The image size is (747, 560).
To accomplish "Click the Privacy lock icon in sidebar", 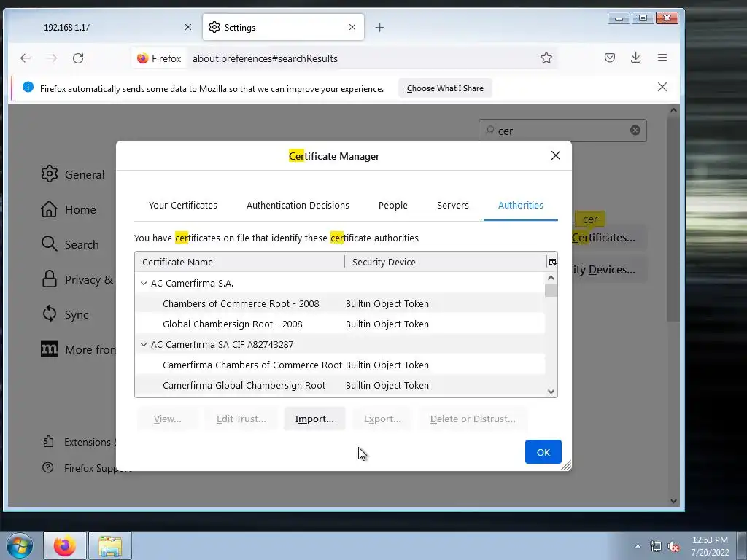I will tap(49, 279).
